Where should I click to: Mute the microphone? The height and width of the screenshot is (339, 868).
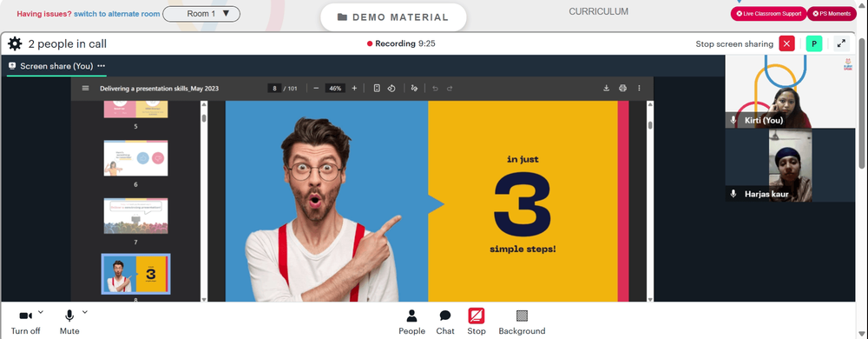point(69,322)
